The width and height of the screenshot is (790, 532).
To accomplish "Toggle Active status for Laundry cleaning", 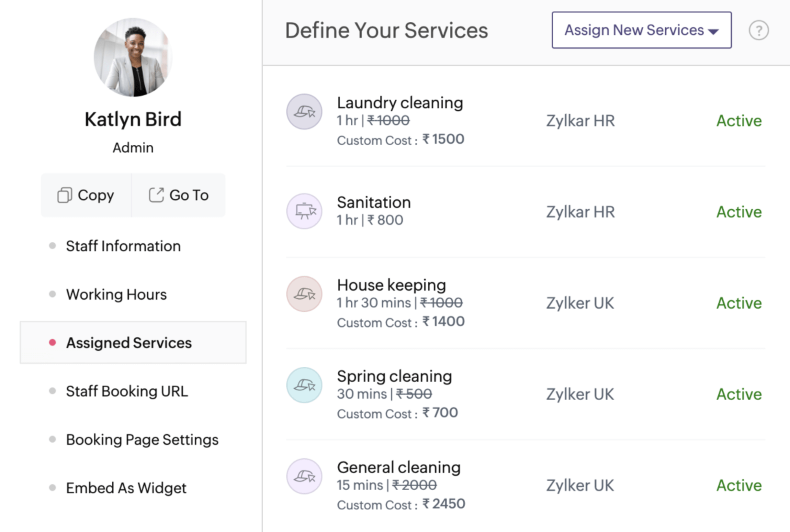I will (739, 121).
